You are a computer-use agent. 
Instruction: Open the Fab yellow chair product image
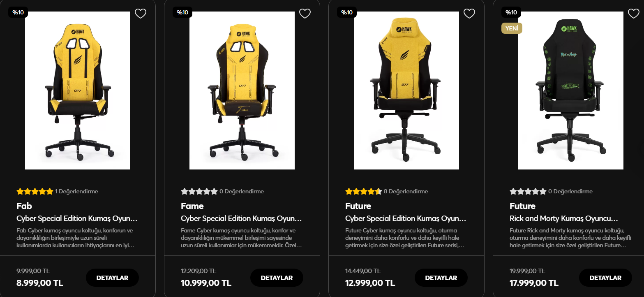pyautogui.click(x=78, y=90)
